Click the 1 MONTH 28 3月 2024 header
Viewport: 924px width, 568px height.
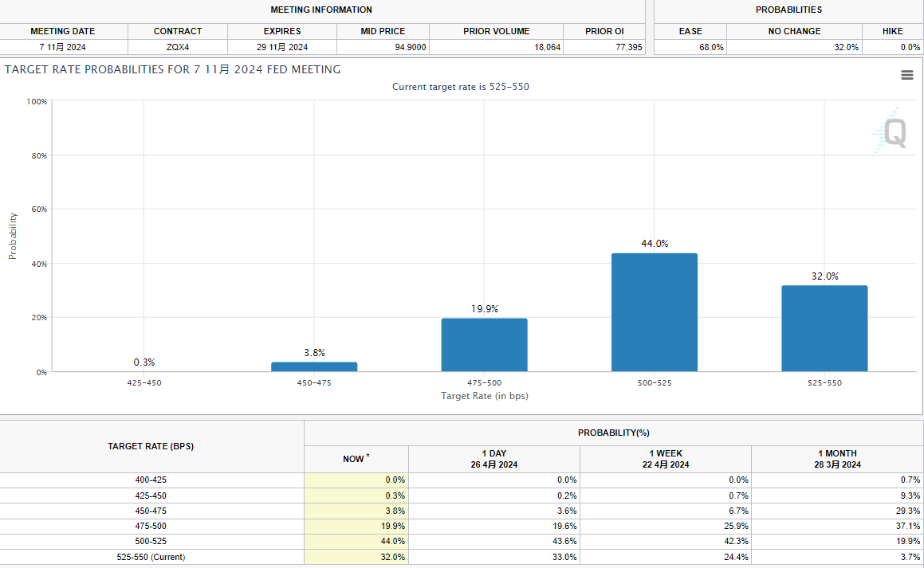tap(836, 459)
